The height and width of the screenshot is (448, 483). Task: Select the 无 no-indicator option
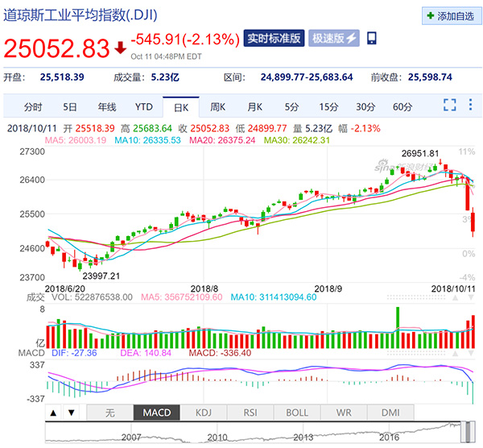[x=110, y=413]
